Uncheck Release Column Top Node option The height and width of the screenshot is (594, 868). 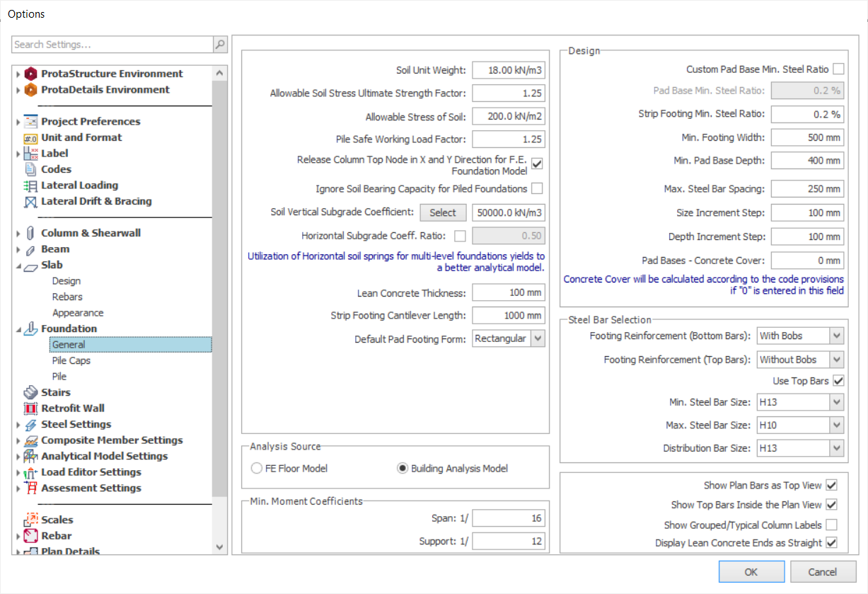538,164
